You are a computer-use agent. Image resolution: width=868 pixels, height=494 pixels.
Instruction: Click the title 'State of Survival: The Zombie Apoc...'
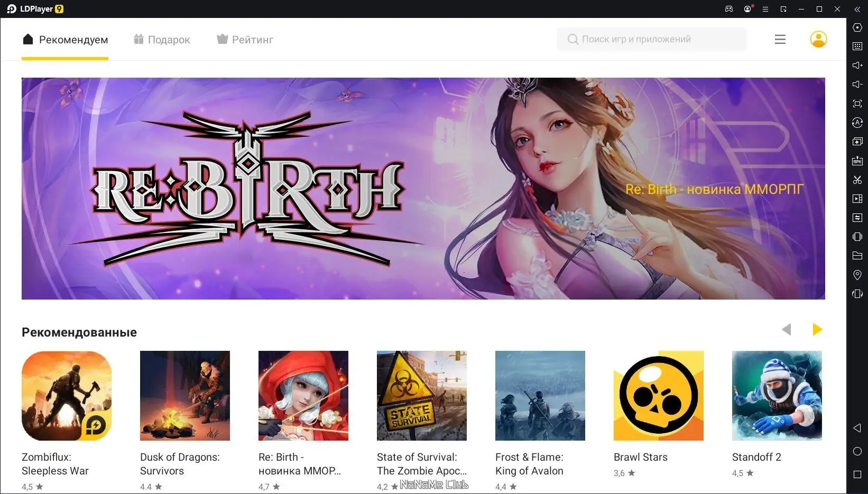click(x=422, y=464)
